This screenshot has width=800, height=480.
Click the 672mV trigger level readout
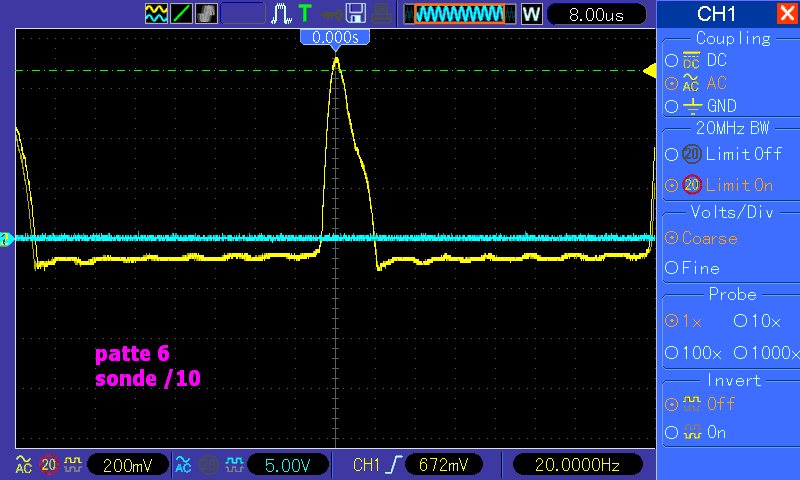(x=443, y=465)
